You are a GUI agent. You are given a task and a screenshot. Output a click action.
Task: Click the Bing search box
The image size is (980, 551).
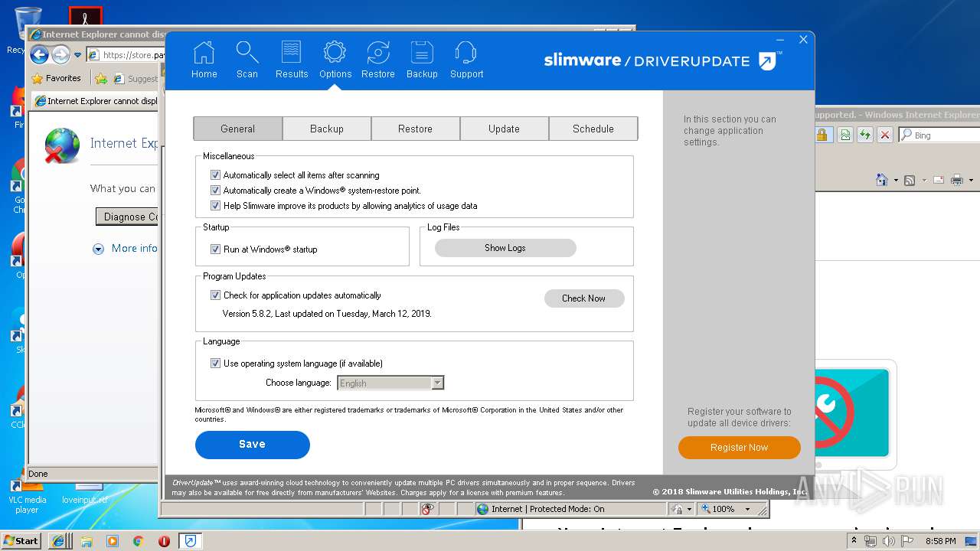coord(940,135)
